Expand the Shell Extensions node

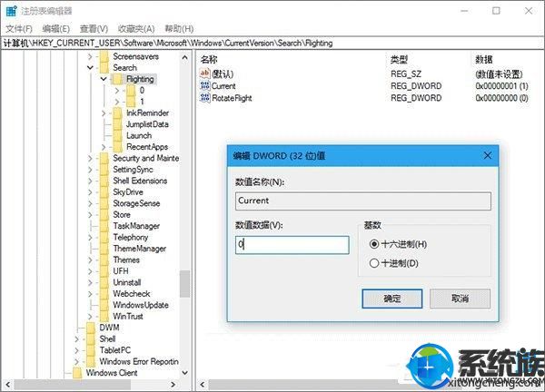[x=90, y=181]
